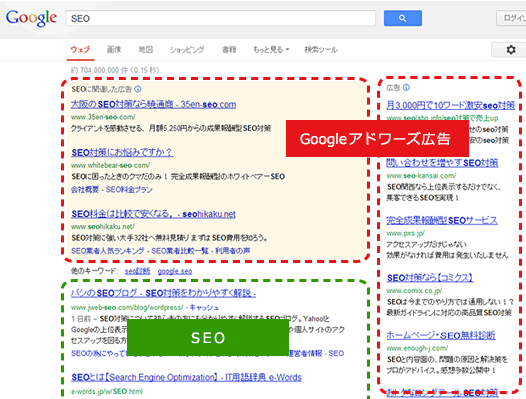Click SEO業者人気ランキング sitelink
Screen dimensions: 526x399
coord(108,251)
